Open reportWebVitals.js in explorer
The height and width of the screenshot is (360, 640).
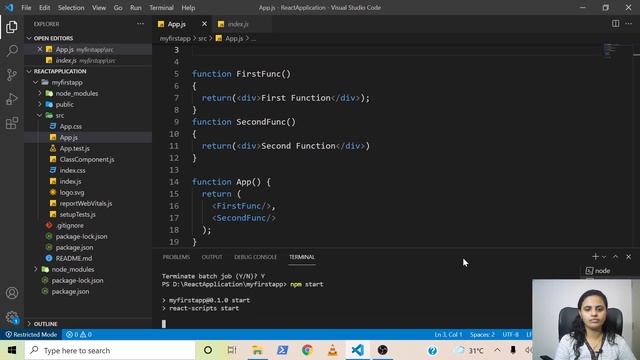pos(86,203)
